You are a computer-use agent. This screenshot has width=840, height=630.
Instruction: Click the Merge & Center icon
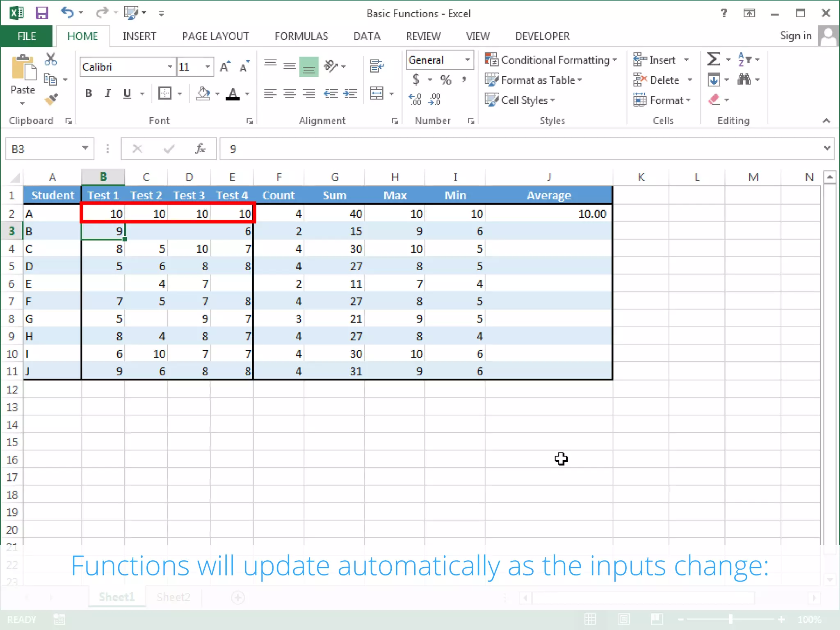[377, 94]
